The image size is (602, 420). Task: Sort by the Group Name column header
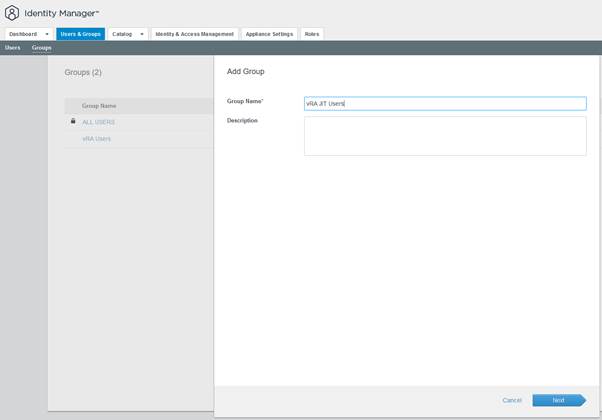tap(99, 105)
